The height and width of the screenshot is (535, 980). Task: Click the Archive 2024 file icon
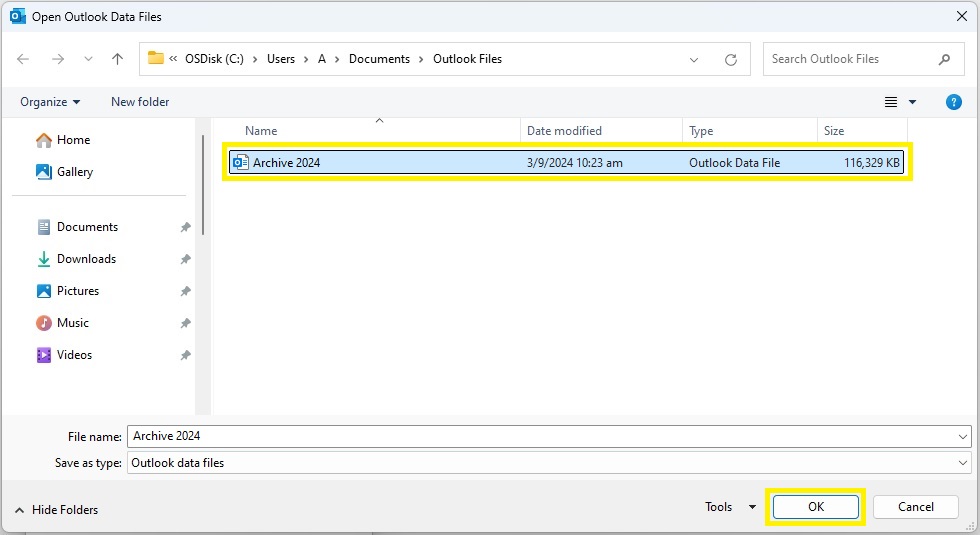tap(241, 162)
